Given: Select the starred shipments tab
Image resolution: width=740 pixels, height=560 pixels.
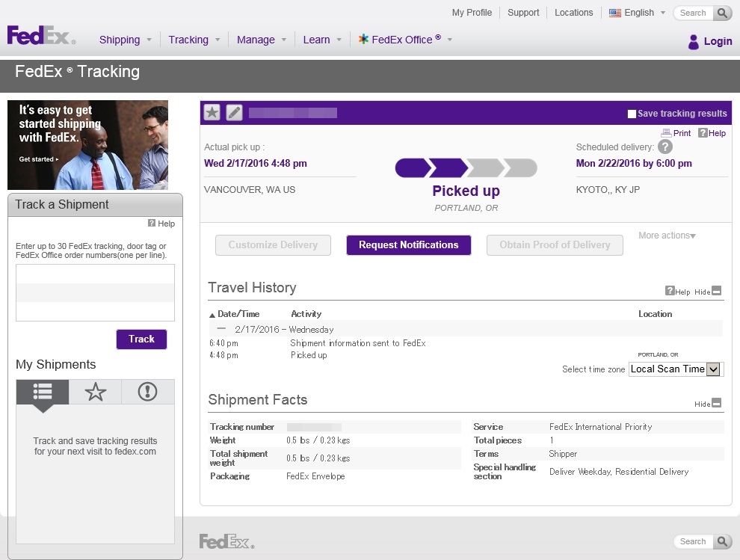Looking at the screenshot, I should (95, 392).
